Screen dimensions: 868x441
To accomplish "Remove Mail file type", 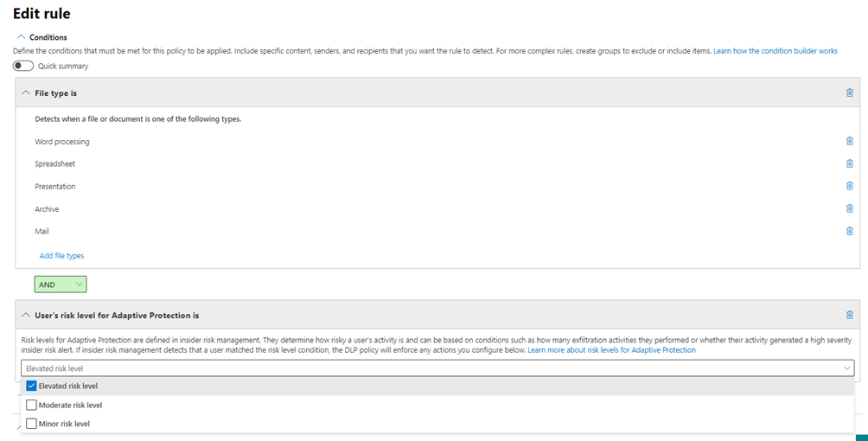I will coord(849,231).
